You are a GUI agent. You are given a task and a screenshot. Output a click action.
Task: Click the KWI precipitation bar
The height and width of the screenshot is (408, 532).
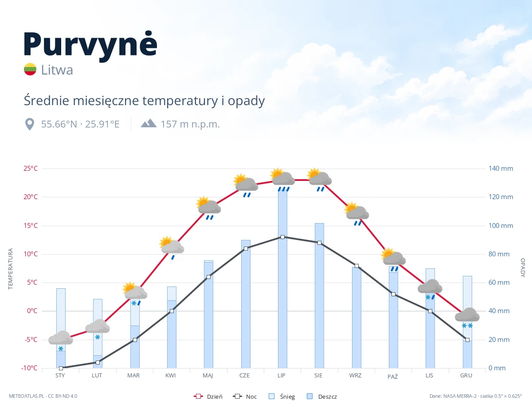click(x=172, y=327)
